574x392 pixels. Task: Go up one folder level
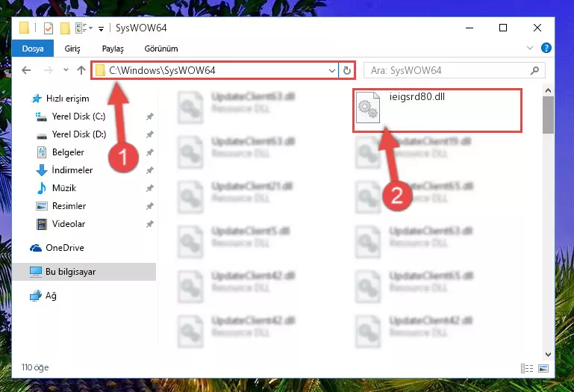pyautogui.click(x=81, y=70)
